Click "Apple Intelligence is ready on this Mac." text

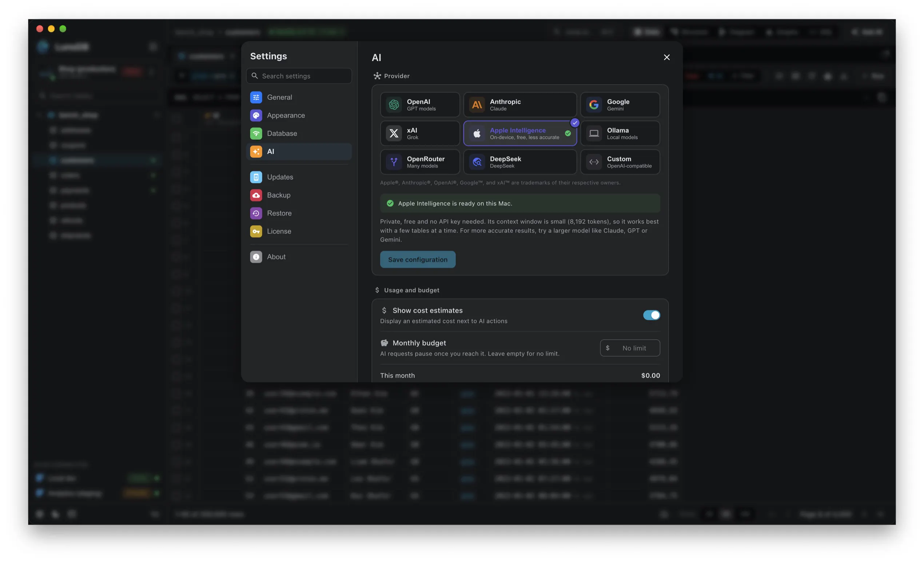tap(455, 204)
